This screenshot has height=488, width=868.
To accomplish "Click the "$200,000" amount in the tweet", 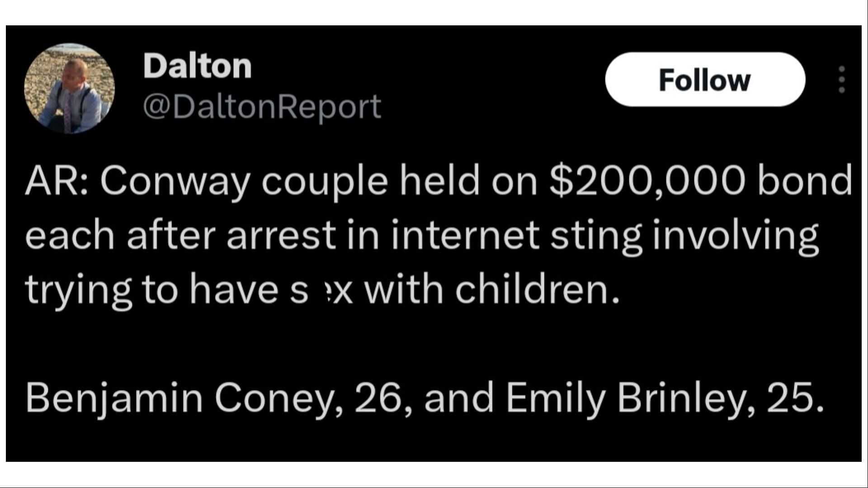I will pyautogui.click(x=647, y=181).
